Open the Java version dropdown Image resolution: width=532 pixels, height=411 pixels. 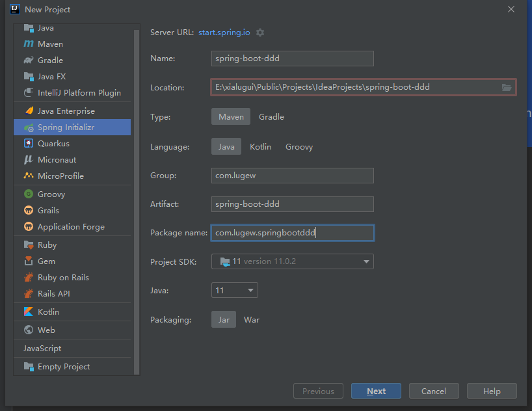[234, 290]
